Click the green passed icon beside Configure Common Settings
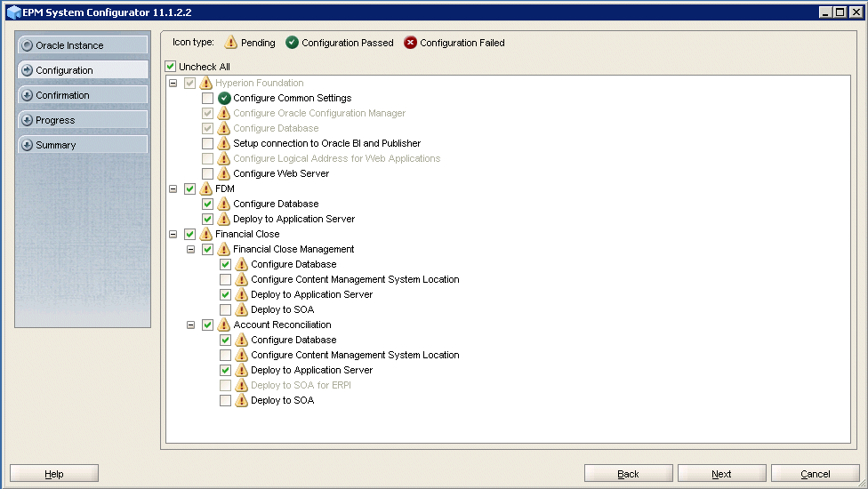The height and width of the screenshot is (489, 868). click(x=224, y=98)
